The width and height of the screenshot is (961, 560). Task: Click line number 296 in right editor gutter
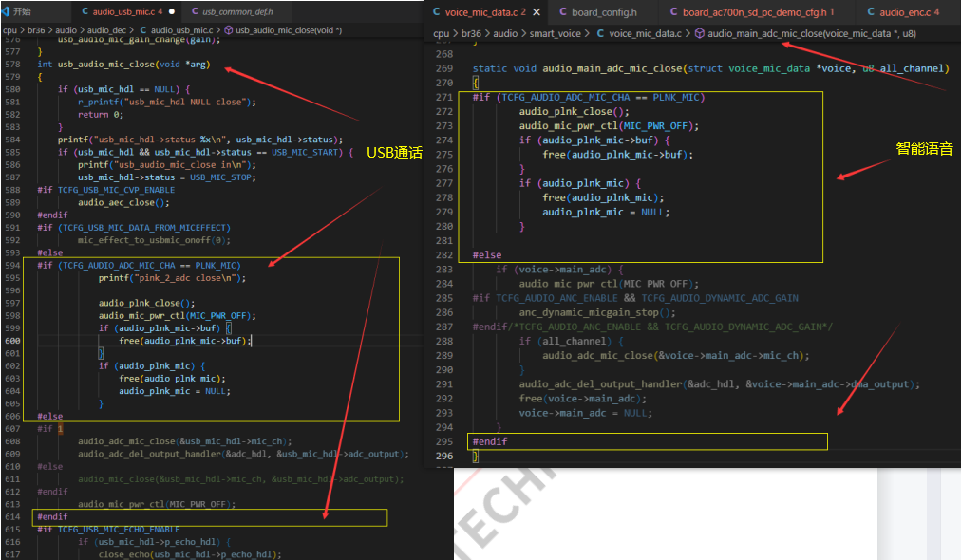(x=444, y=456)
